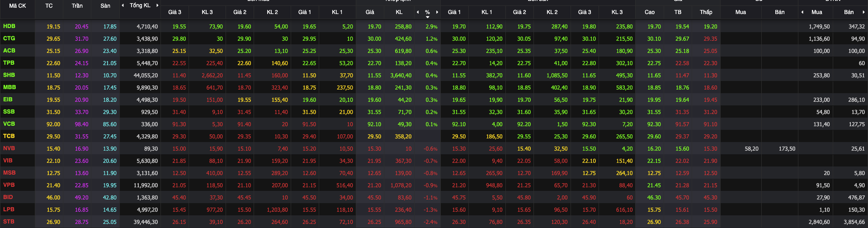868x228 pixels.
Task: Click the left arrow beside the % header
Action: click(418, 12)
